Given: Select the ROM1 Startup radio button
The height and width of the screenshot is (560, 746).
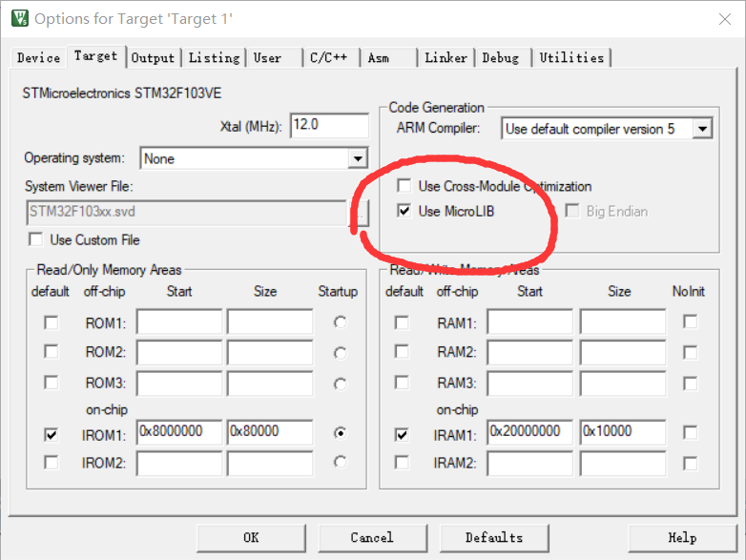Looking at the screenshot, I should tap(340, 322).
